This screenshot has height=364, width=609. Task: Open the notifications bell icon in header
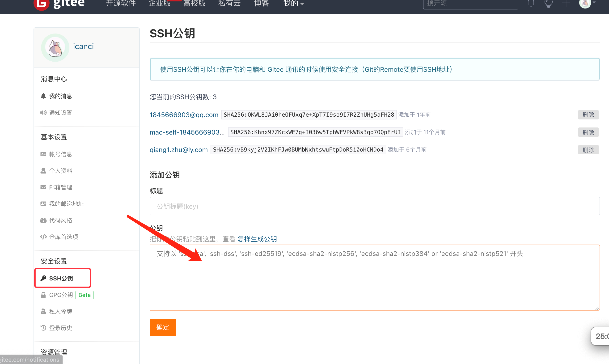(531, 4)
